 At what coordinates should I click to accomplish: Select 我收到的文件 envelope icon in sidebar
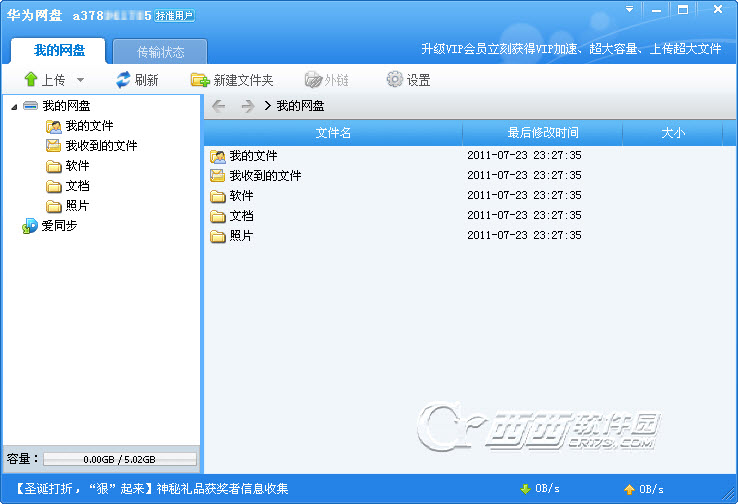[x=54, y=146]
